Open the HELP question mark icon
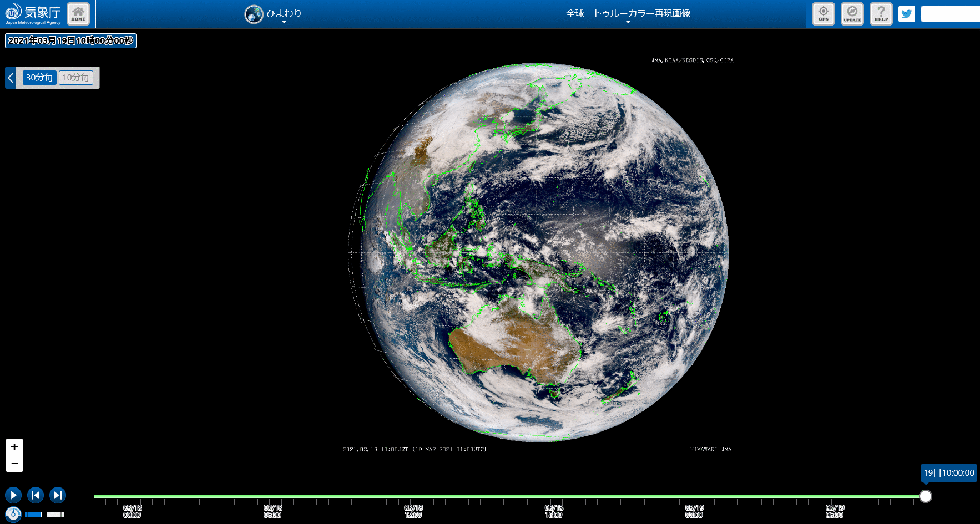 881,14
